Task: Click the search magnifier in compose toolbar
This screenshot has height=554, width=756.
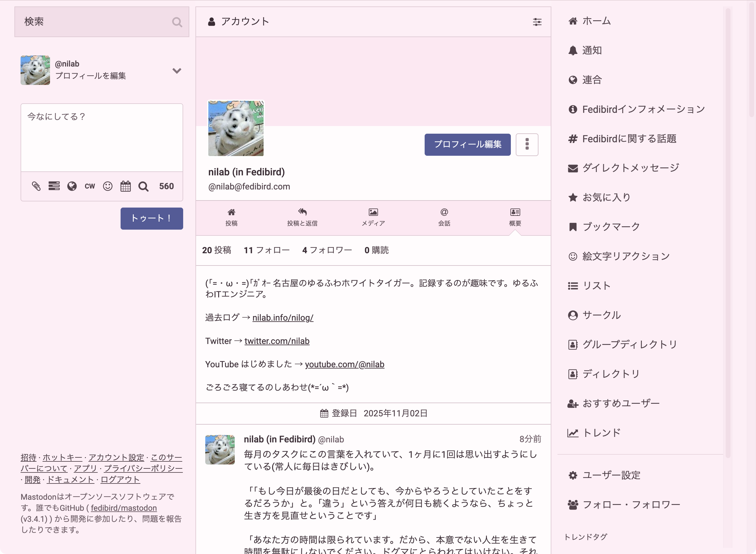Action: point(144,186)
